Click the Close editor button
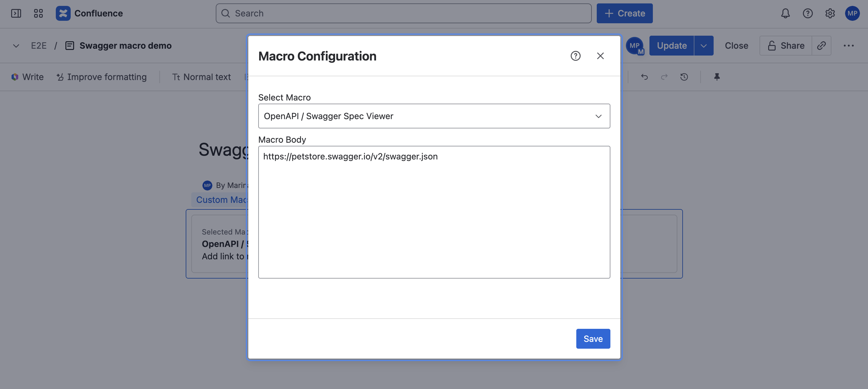 [736, 46]
